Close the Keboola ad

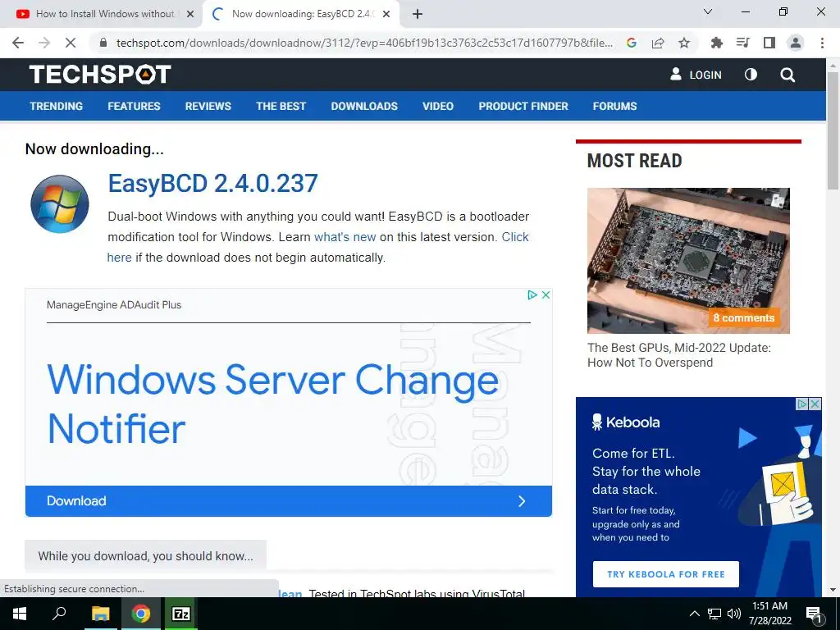coord(815,404)
